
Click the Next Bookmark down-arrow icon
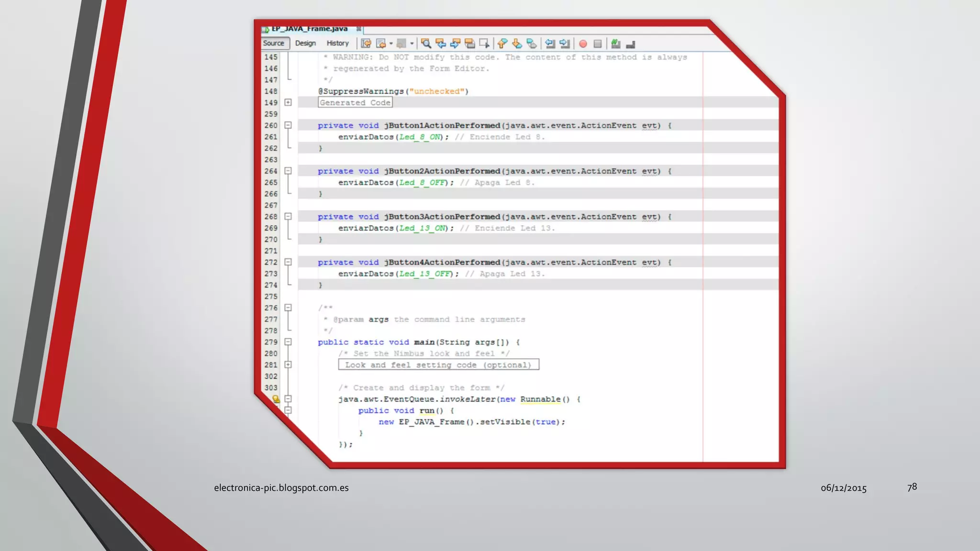517,44
